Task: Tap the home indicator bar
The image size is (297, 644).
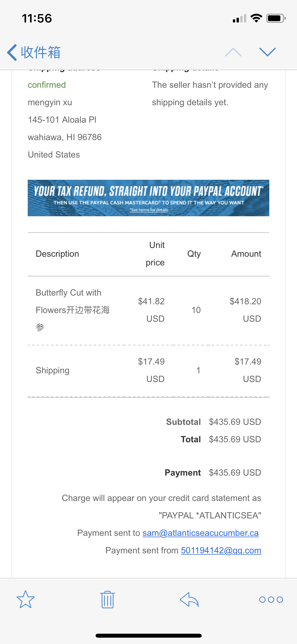Action: 148,636
